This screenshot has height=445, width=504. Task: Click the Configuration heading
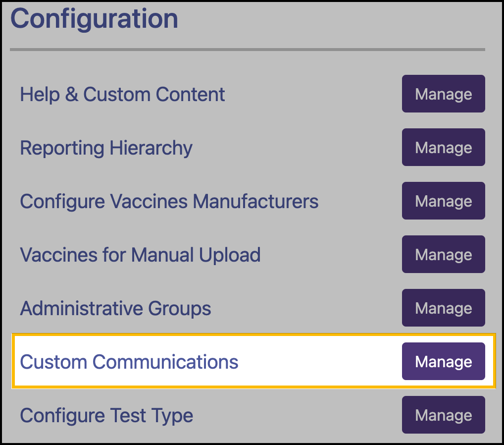coord(95,19)
